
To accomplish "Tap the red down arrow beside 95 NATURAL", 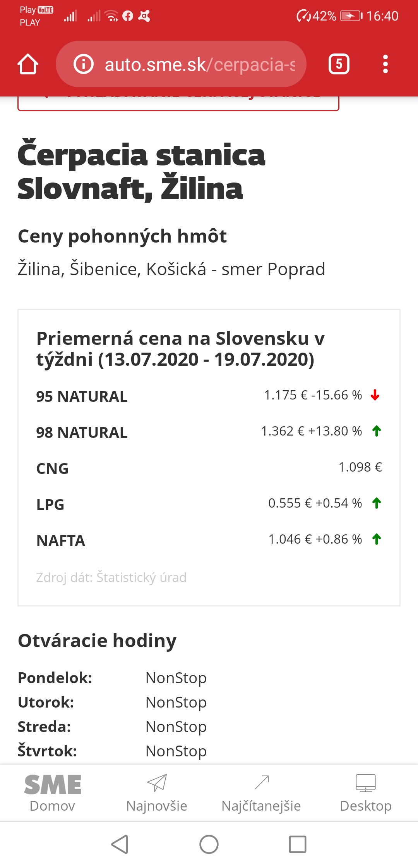I will pos(375,395).
